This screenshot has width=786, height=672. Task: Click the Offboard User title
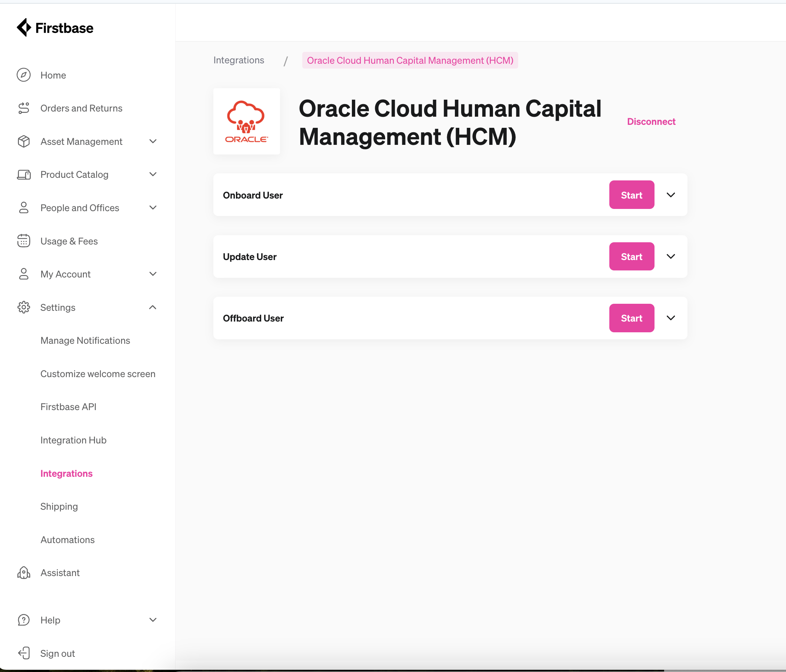(253, 318)
